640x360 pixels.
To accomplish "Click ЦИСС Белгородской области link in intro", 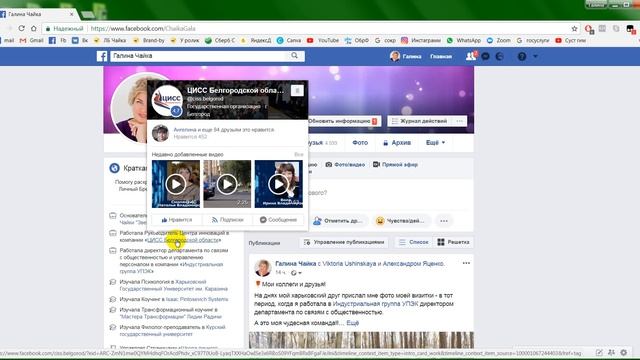I will (x=183, y=240).
